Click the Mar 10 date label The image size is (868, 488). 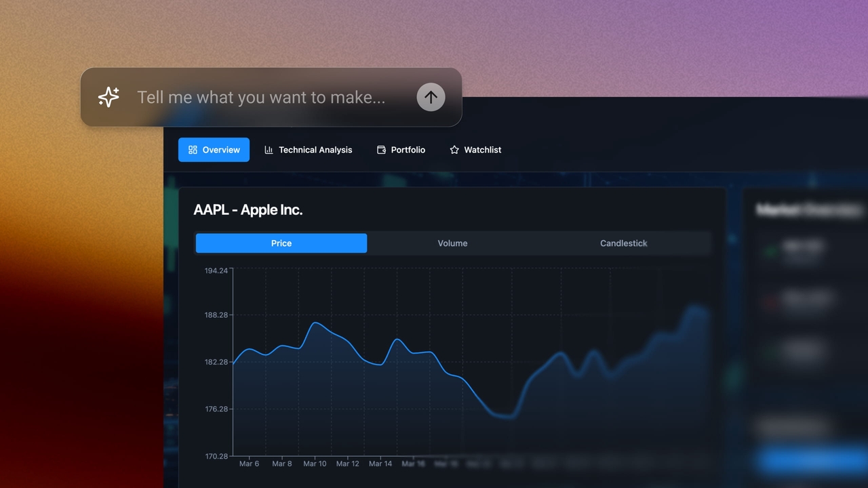315,464
